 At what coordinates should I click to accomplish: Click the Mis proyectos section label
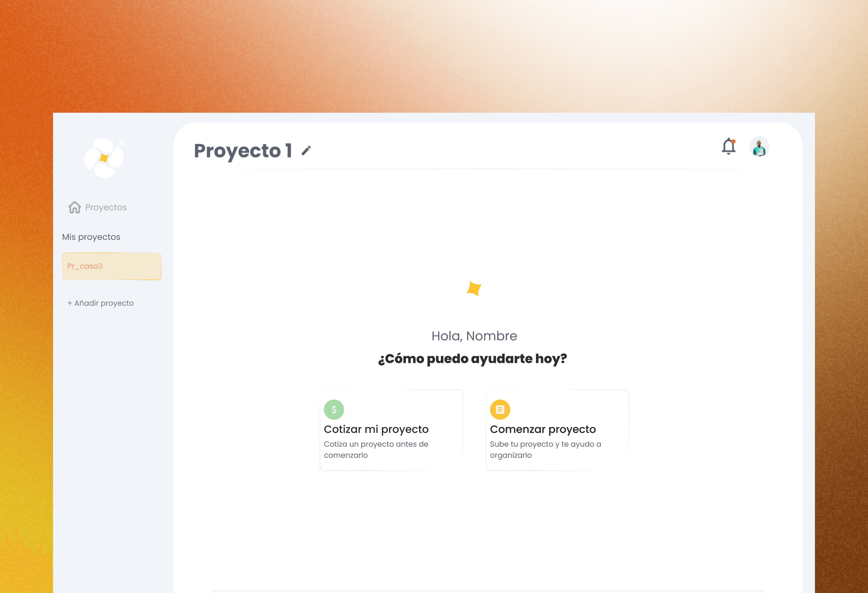pos(91,237)
